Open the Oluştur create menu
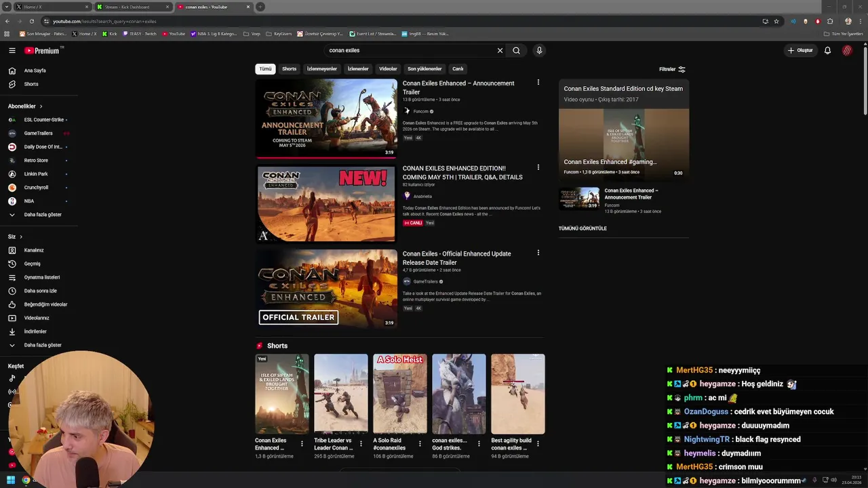The height and width of the screenshot is (488, 868). [x=800, y=50]
